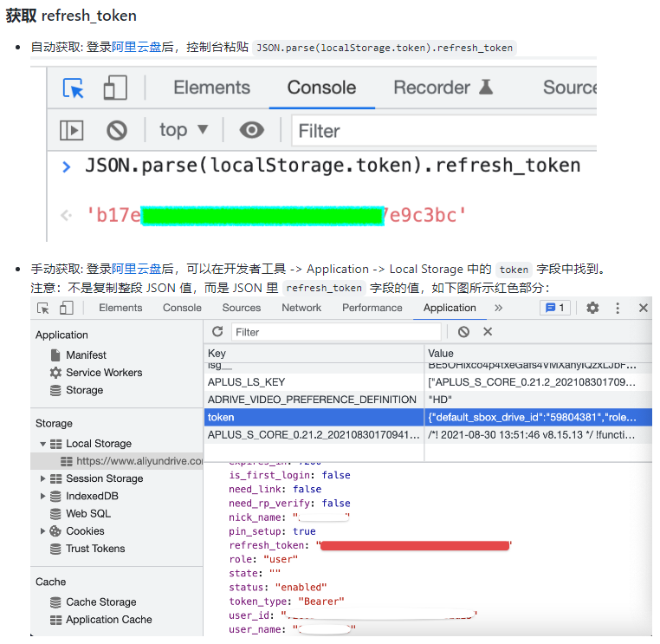Viewport: 660px width, 644px height.
Task: Open Elements tab in lower DevTools
Action: click(120, 308)
